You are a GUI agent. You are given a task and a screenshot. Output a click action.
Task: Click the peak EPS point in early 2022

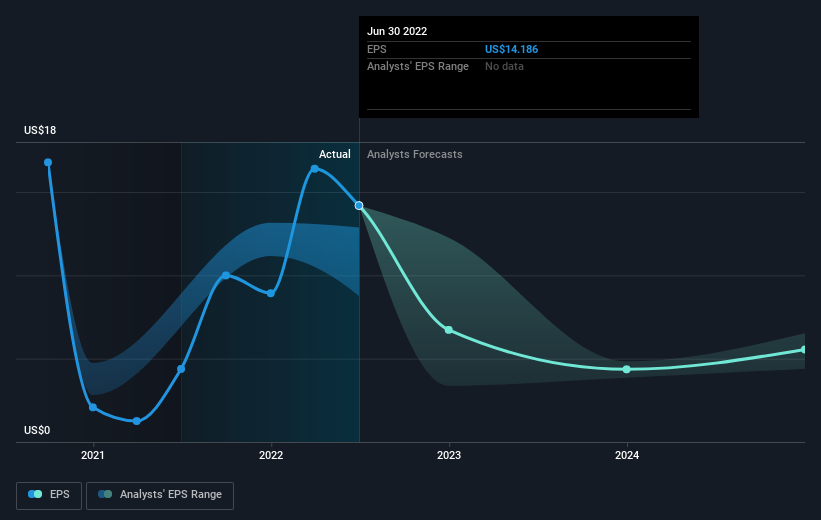pyautogui.click(x=315, y=168)
